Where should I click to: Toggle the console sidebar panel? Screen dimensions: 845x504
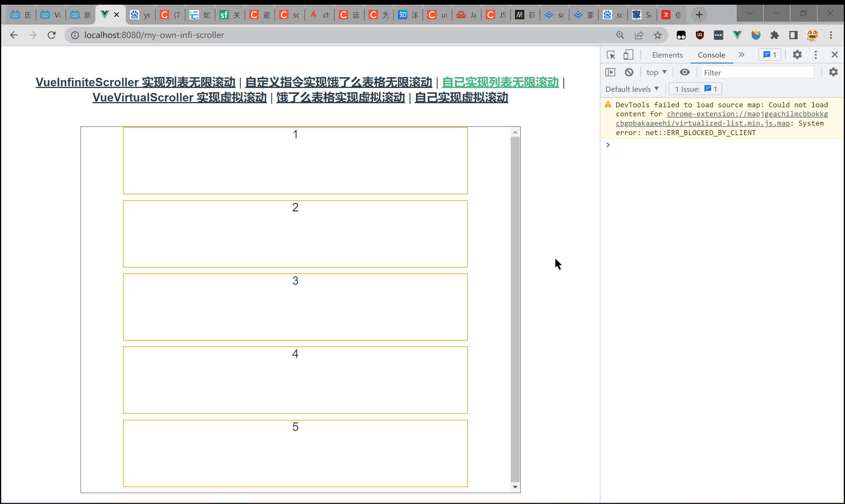pyautogui.click(x=610, y=72)
